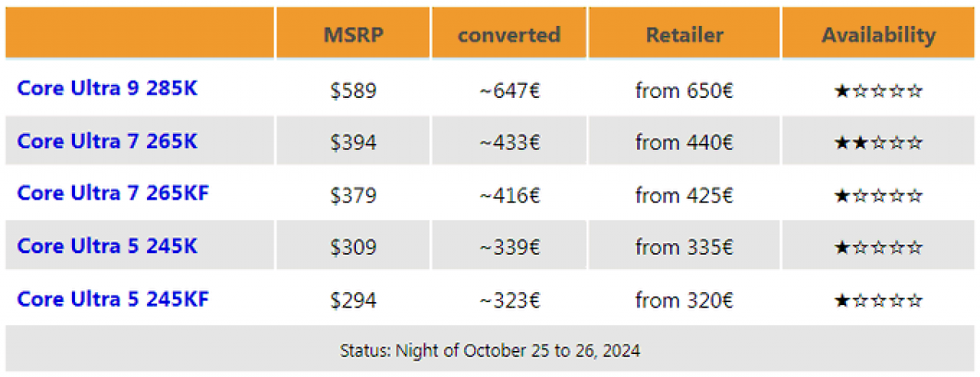Screen dimensions: 980x377
Task: Select the $589 MSRP cell
Action: (353, 91)
